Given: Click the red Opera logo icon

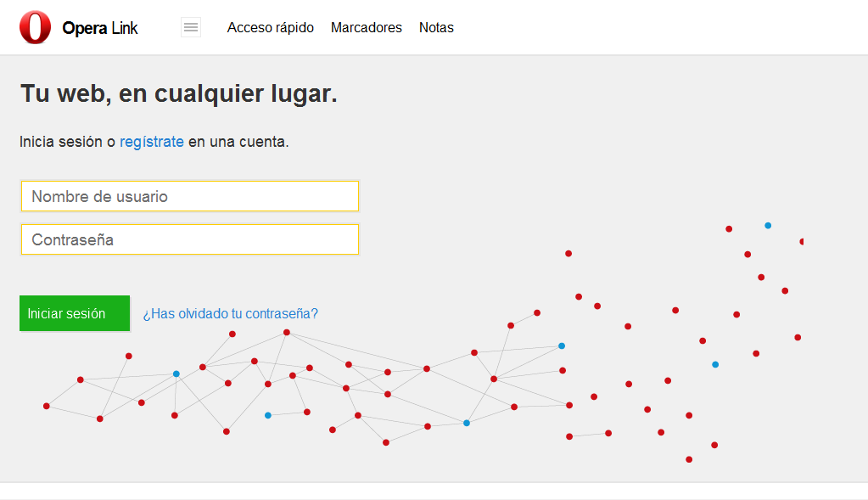Looking at the screenshot, I should (x=35, y=27).
